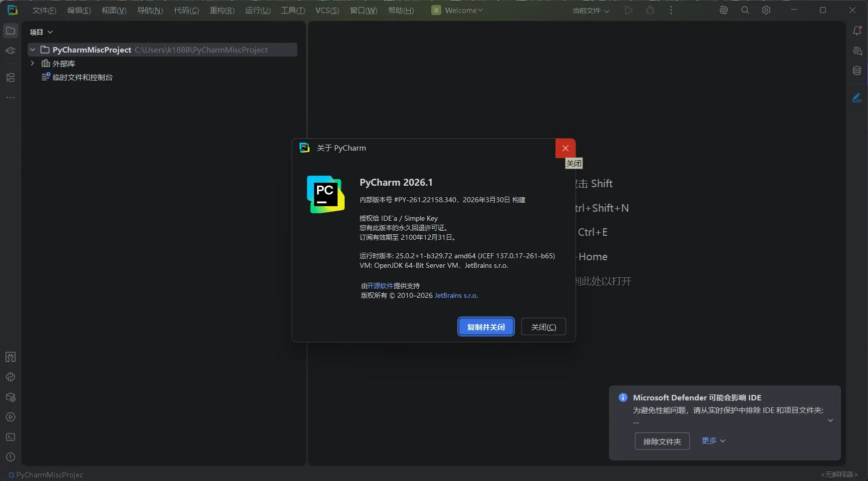Open the Python Console icon
Image resolution: width=868 pixels, height=481 pixels.
[10, 377]
